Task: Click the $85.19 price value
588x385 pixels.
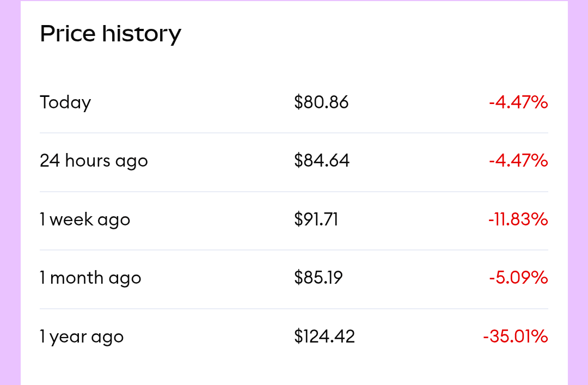Action: 318,278
